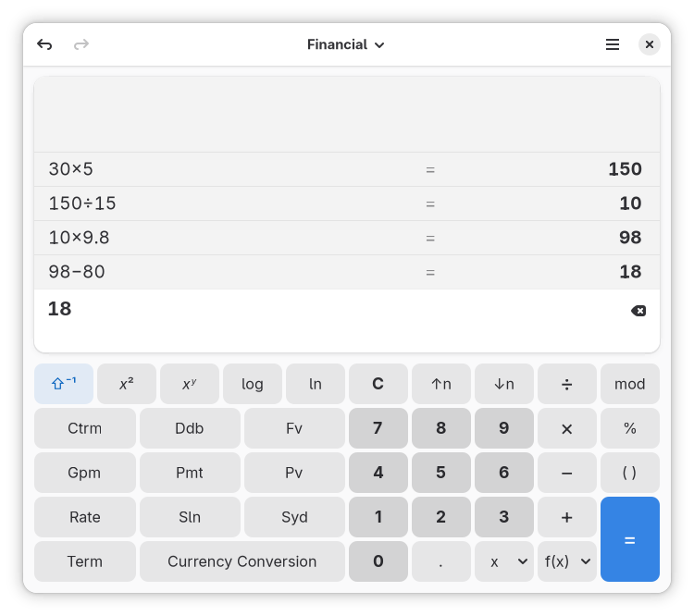Expand the f(x) functions dropdown
Screen dimensions: 694x616
(567, 561)
